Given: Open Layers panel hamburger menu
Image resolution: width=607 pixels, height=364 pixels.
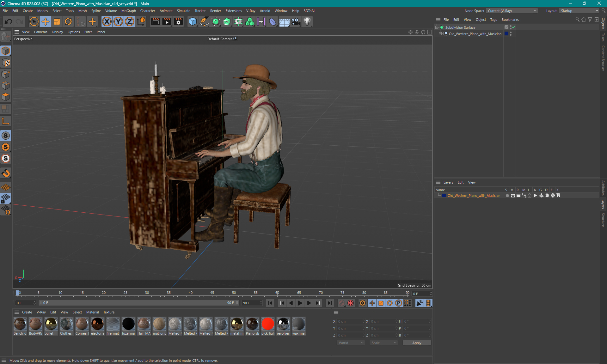Looking at the screenshot, I should pyautogui.click(x=438, y=182).
